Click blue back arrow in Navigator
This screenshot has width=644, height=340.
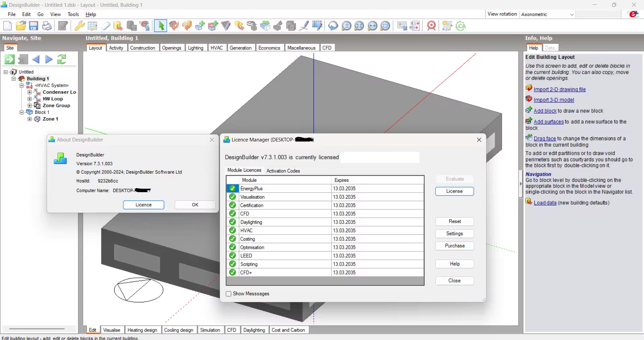(36, 59)
